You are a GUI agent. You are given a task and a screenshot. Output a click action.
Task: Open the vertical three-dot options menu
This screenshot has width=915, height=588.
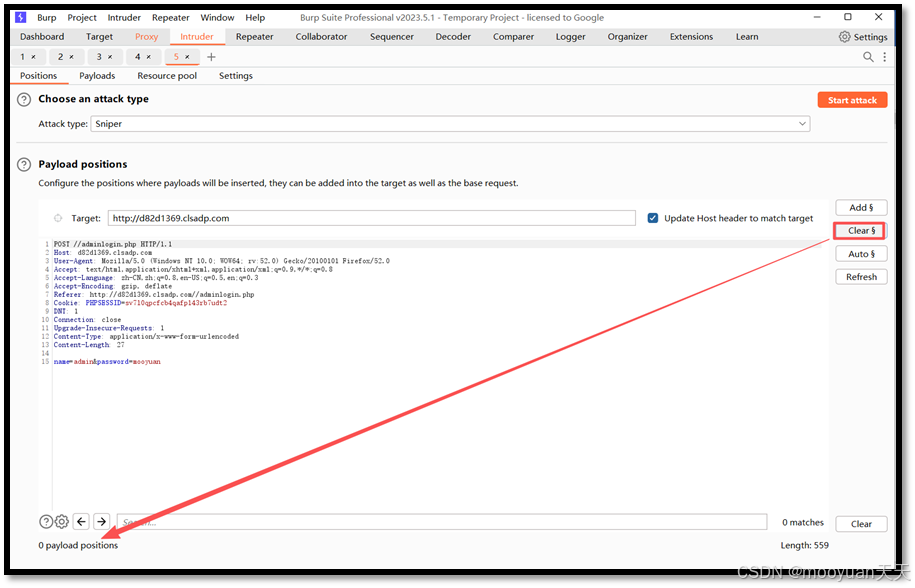tap(885, 57)
